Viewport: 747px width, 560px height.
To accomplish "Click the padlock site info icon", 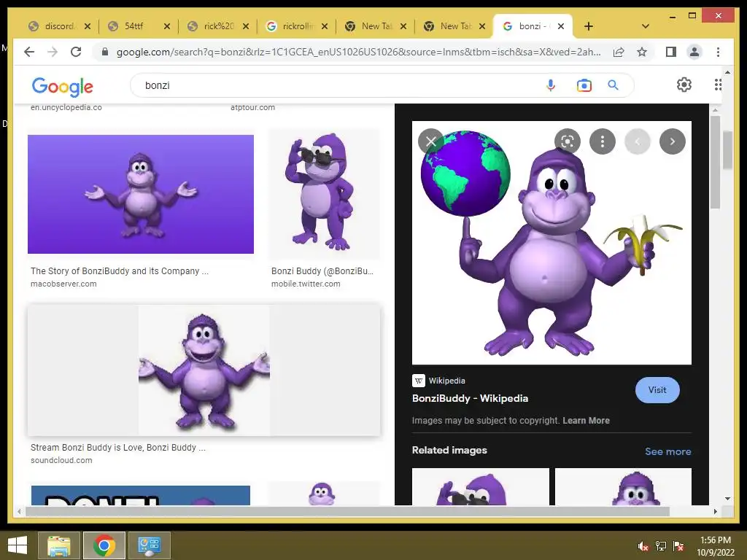I will pos(105,52).
